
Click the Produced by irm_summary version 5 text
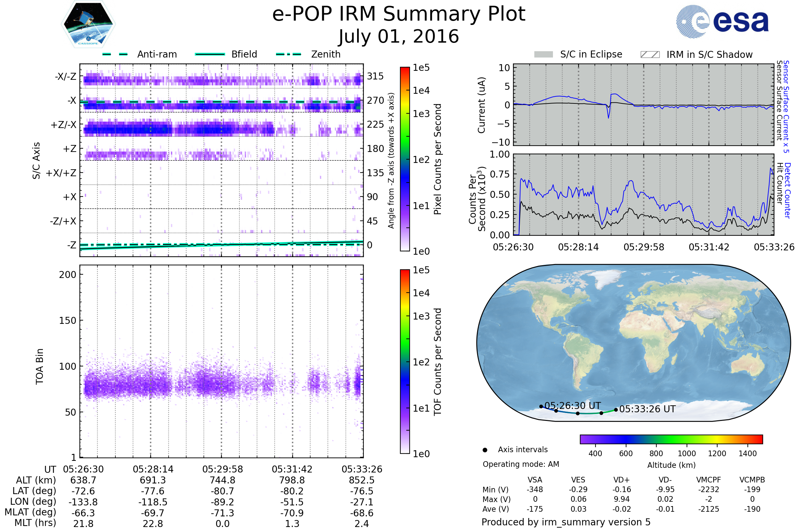coord(566,522)
